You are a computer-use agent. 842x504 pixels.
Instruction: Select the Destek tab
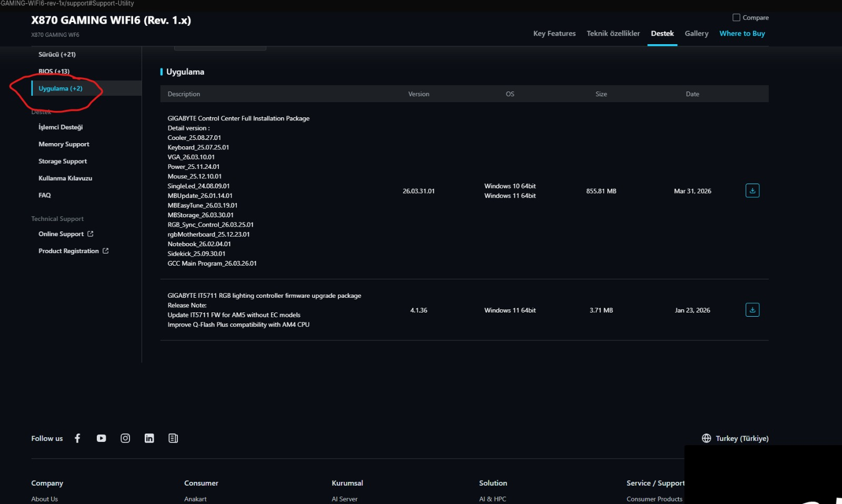[662, 33]
